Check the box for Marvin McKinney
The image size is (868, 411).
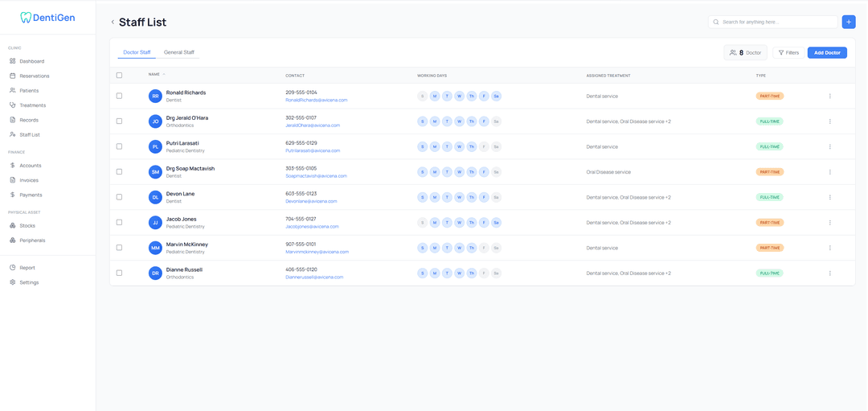click(119, 248)
